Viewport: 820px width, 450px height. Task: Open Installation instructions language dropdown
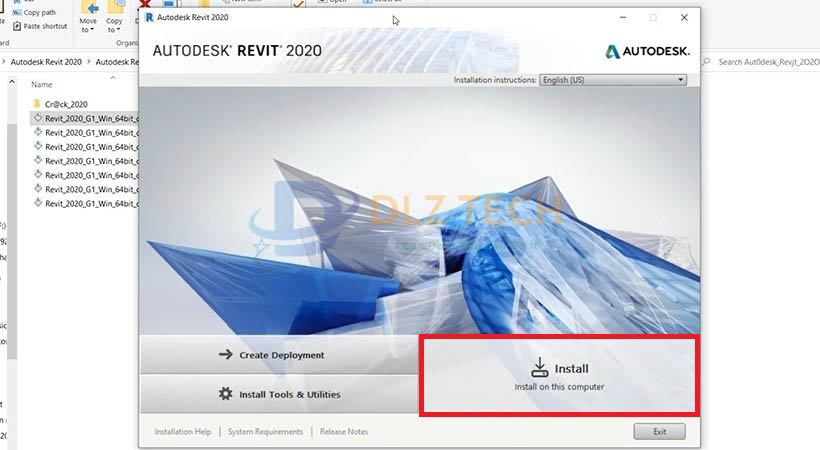pyautogui.click(x=613, y=80)
